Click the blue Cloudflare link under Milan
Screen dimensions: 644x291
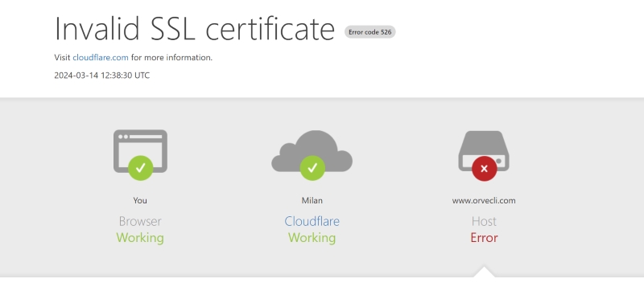(312, 221)
